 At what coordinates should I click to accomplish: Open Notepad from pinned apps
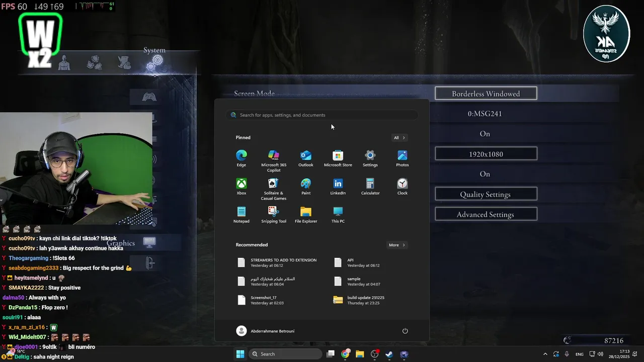[x=242, y=214]
